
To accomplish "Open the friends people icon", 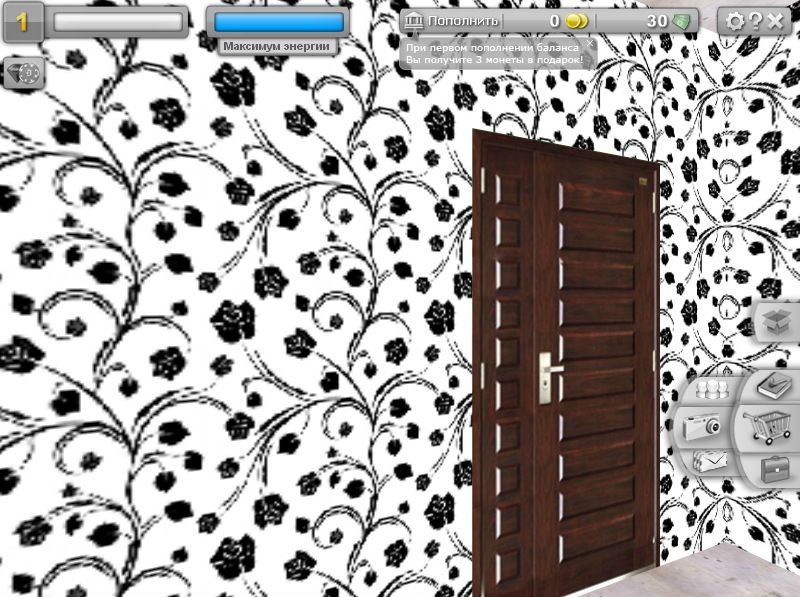I will [712, 390].
